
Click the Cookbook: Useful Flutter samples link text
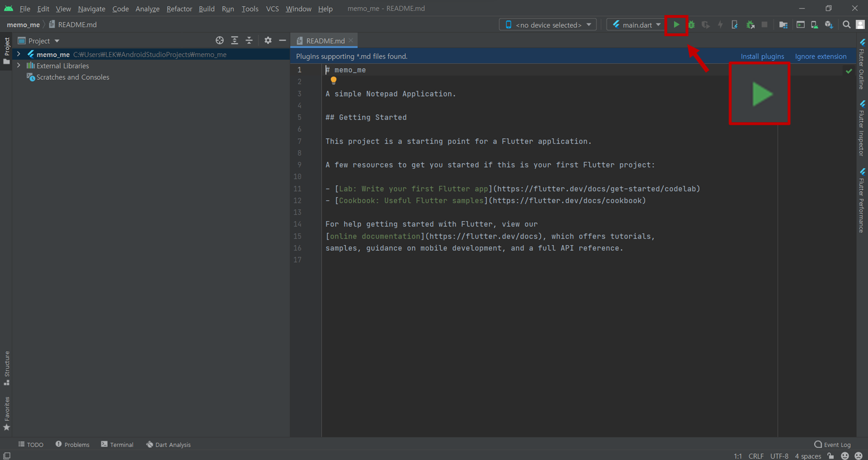[x=411, y=201]
